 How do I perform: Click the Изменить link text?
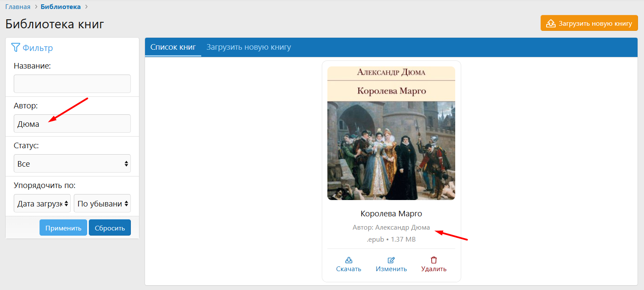pyautogui.click(x=391, y=269)
